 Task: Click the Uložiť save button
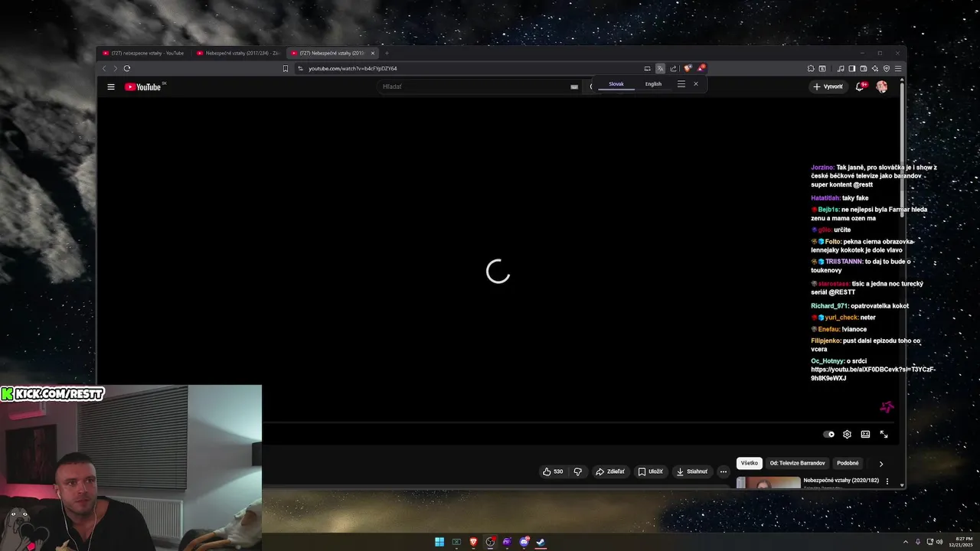(651, 471)
